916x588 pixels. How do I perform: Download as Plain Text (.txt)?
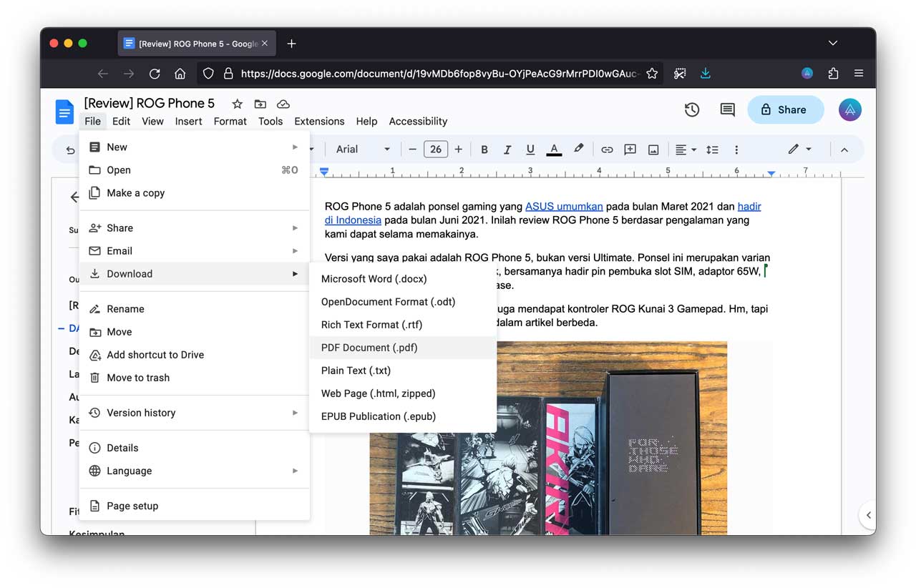point(403,371)
